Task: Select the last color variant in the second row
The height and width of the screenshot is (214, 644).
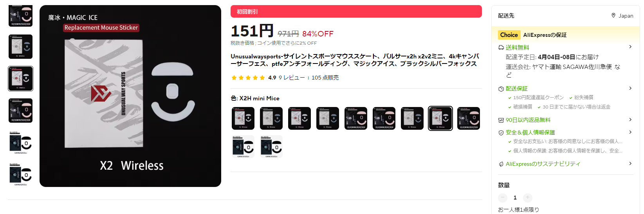Action: coord(271,147)
